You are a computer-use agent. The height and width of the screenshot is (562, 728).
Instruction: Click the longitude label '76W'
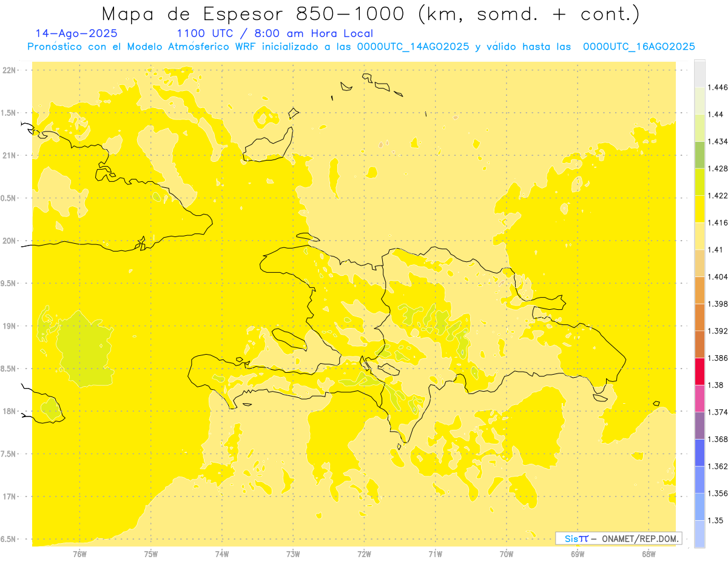click(79, 554)
